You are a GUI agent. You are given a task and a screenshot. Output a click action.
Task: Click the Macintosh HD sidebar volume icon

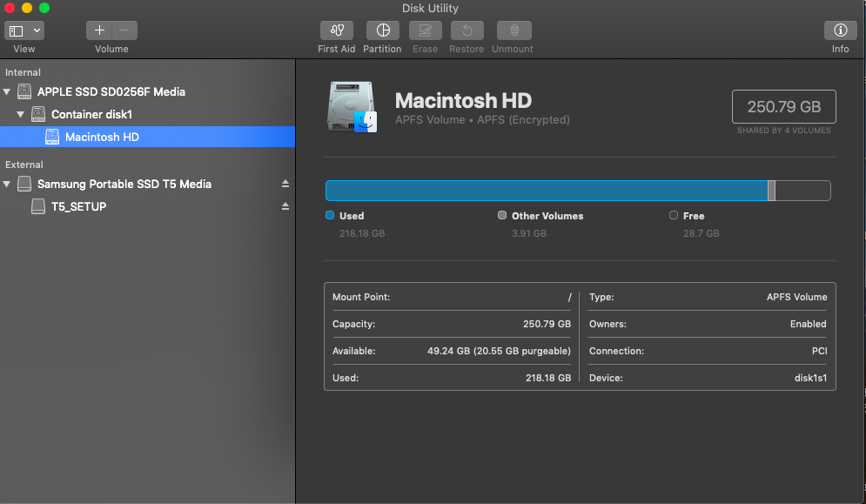[x=52, y=137]
